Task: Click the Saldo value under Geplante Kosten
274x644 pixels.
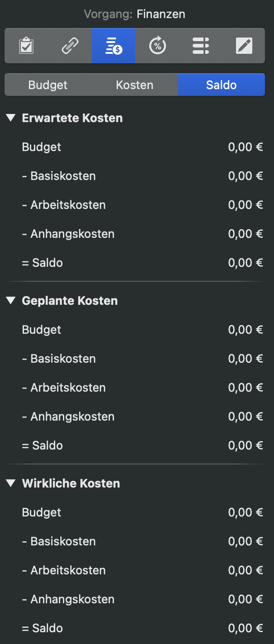Action: click(x=246, y=445)
